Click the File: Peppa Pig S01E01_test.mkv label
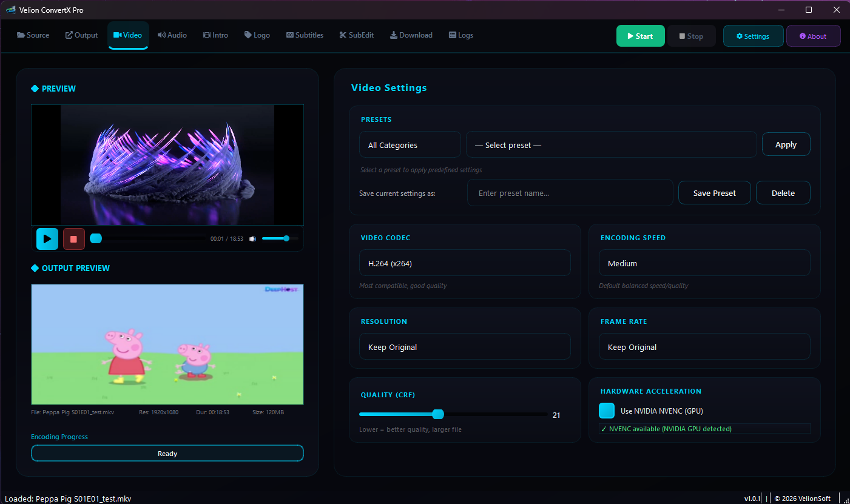This screenshot has height=504, width=850. click(x=73, y=412)
